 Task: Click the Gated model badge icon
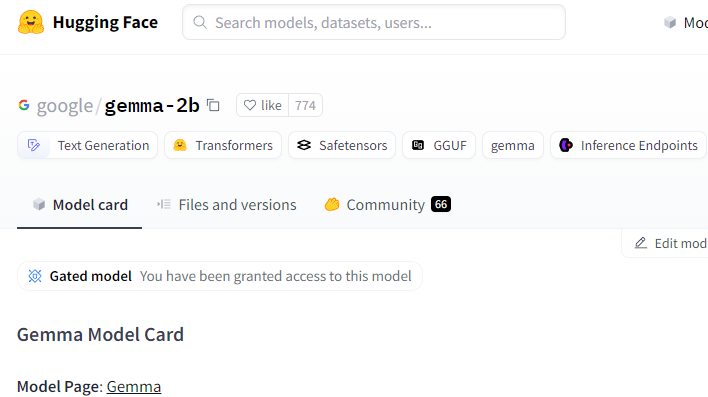(x=35, y=276)
